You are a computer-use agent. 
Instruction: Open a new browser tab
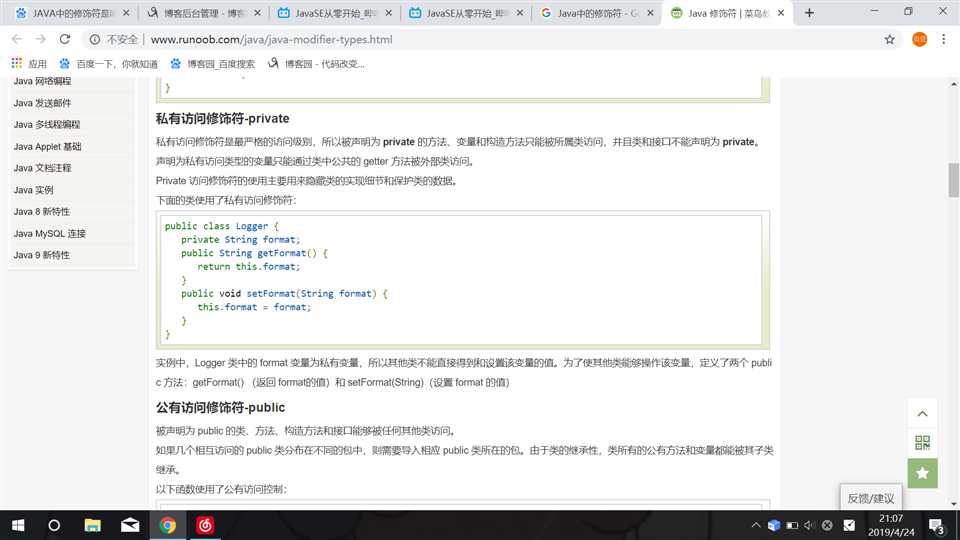(809, 13)
